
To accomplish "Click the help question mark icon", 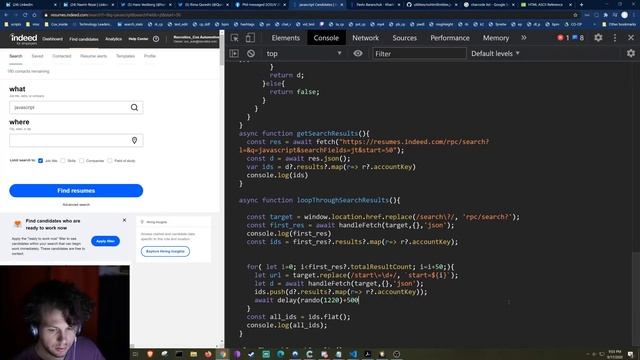I will 156,39.
